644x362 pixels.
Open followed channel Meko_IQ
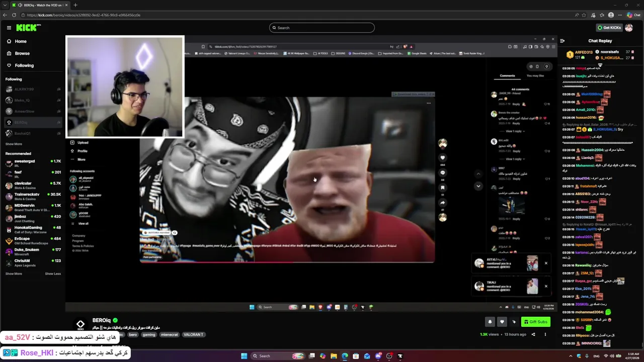tap(33, 100)
